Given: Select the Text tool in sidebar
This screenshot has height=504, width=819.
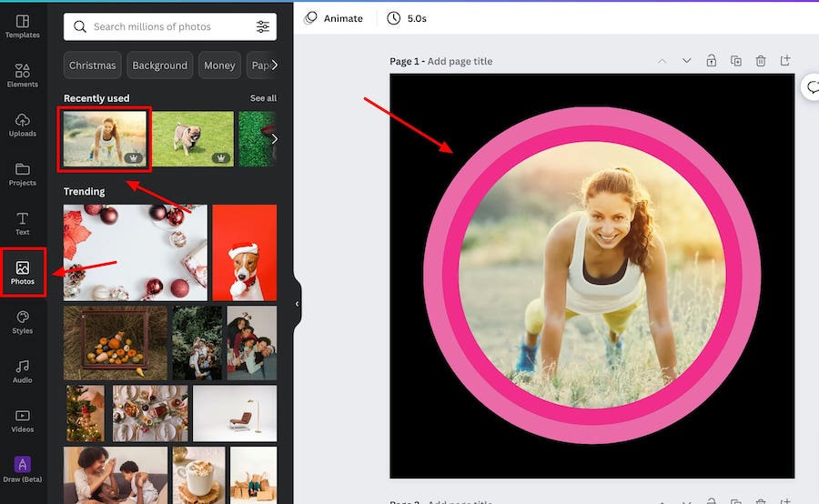Looking at the screenshot, I should (x=23, y=223).
